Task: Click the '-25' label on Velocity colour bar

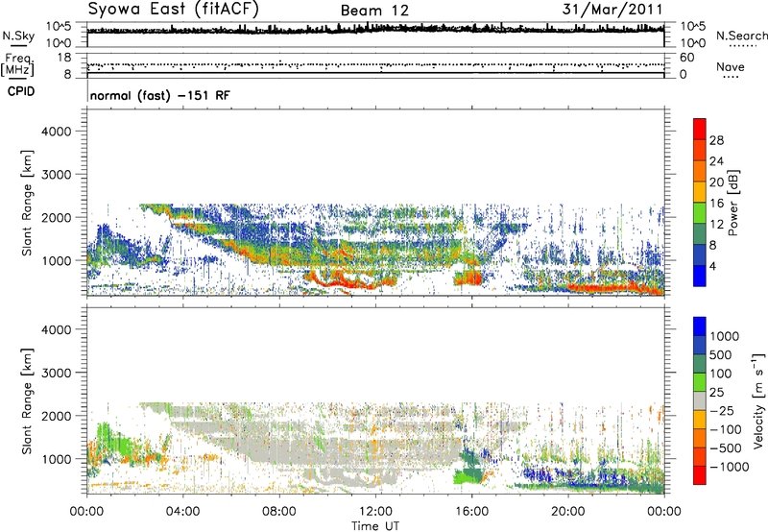Action: coord(722,411)
